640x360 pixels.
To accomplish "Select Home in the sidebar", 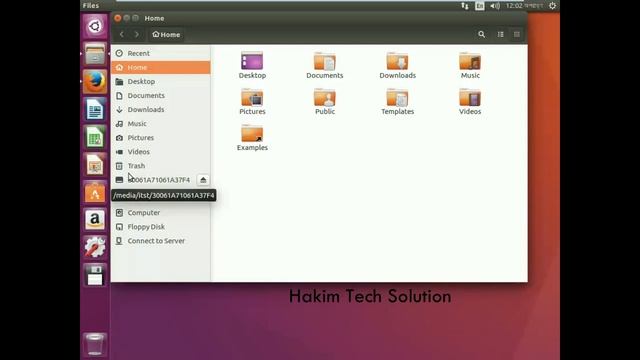I will (161, 67).
